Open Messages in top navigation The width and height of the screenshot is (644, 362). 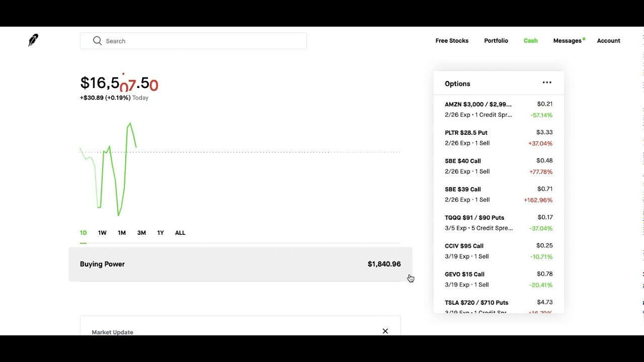(567, 41)
